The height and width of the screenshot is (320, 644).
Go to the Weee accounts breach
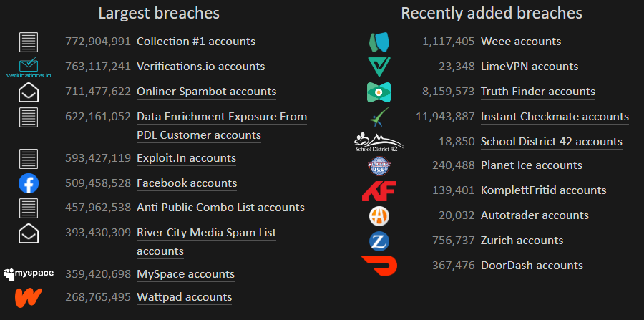click(x=520, y=42)
